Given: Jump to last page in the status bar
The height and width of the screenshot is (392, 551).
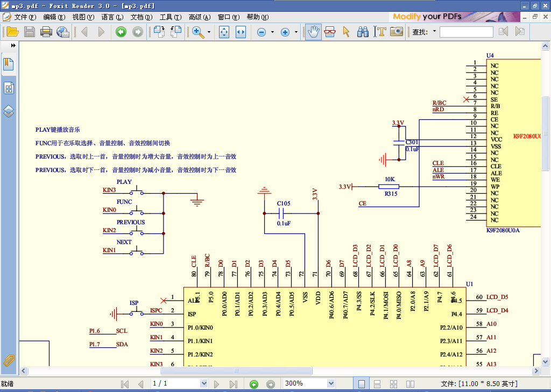Looking at the screenshot, I should click(x=234, y=384).
